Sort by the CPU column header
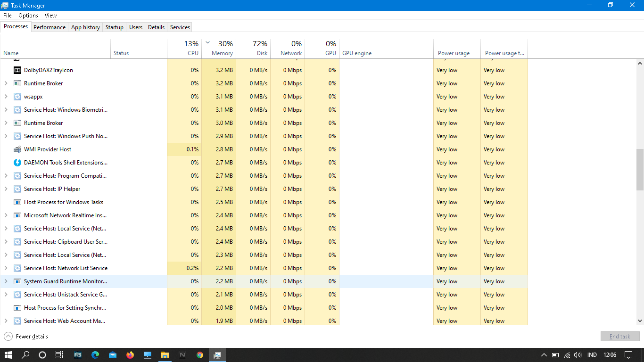644x362 pixels. pos(184,48)
